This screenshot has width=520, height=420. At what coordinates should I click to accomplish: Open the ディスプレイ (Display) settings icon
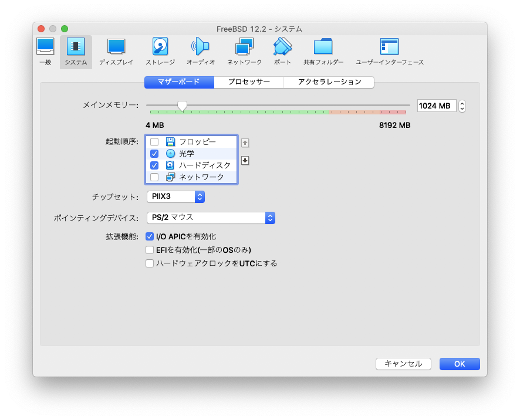(x=116, y=51)
